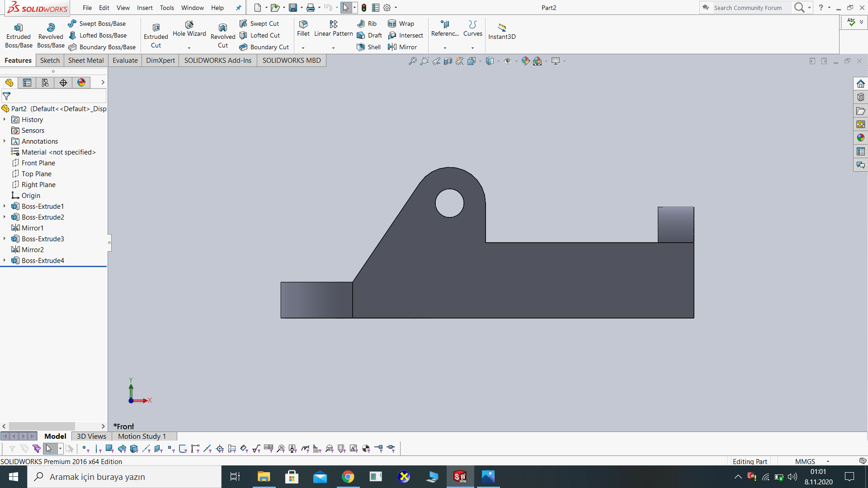
Task: Switch to the Motion Study 1 tab
Action: click(x=142, y=436)
